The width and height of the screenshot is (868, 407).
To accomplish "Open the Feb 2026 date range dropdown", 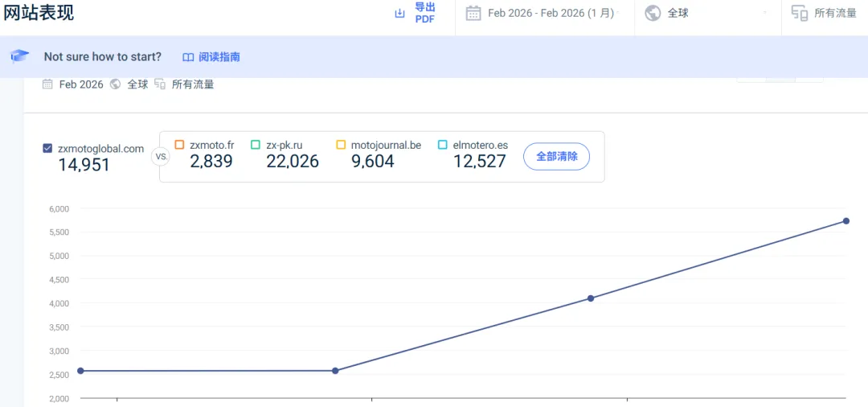I will click(x=551, y=13).
